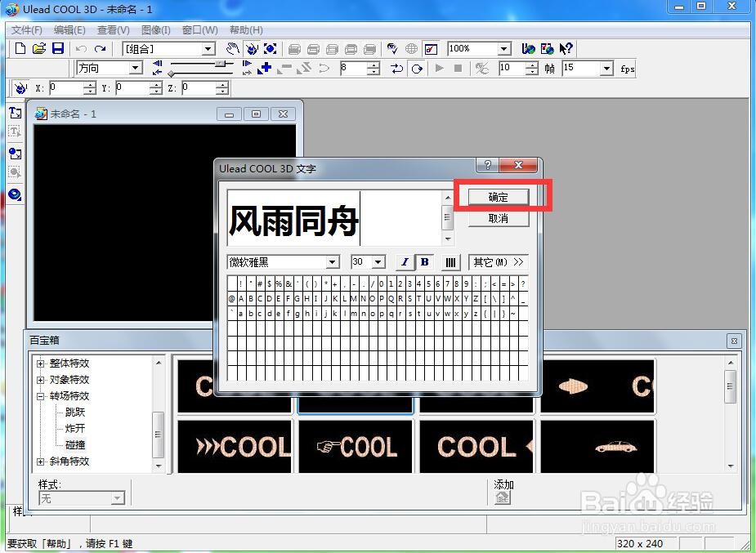756x553 pixels.
Task: Click the text input box with 风雨同舟
Action: 335,218
